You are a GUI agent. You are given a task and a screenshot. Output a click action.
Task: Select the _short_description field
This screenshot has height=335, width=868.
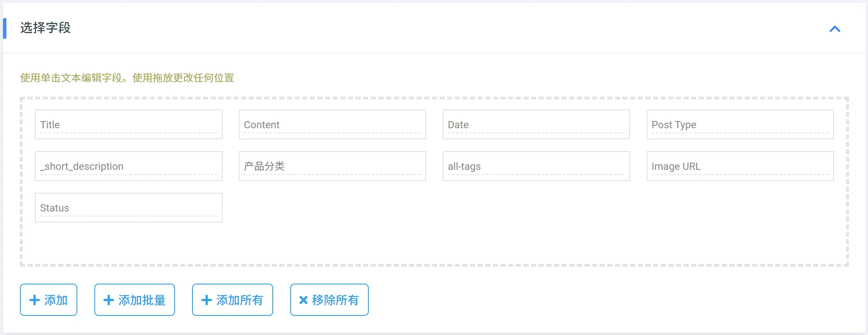pyautogui.click(x=128, y=166)
